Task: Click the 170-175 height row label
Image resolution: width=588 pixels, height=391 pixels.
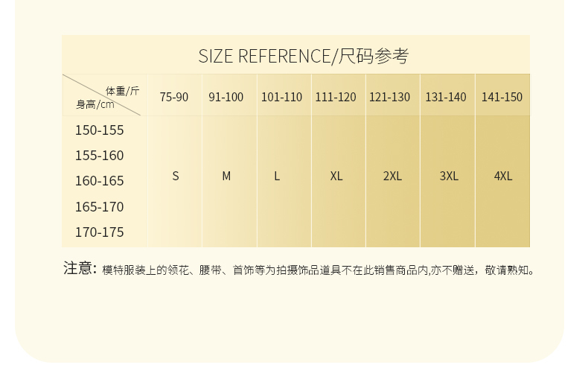Action: (100, 232)
